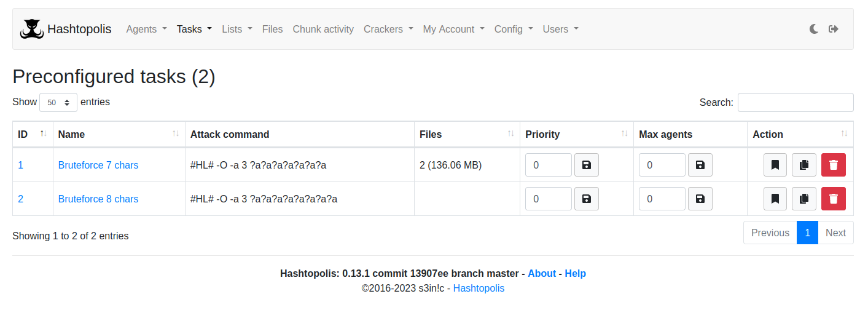Screen dimensions: 868x315
Task: Toggle dark mode with the moon icon
Action: tap(814, 29)
